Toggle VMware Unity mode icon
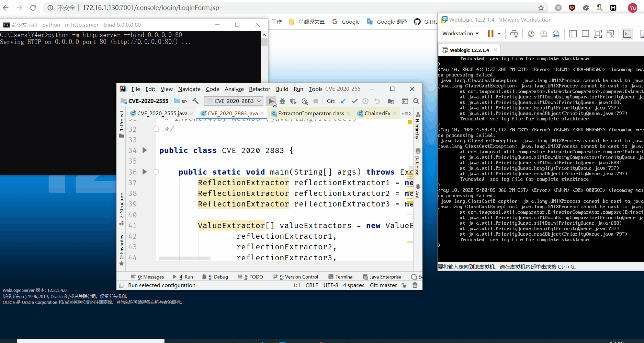 (610, 34)
